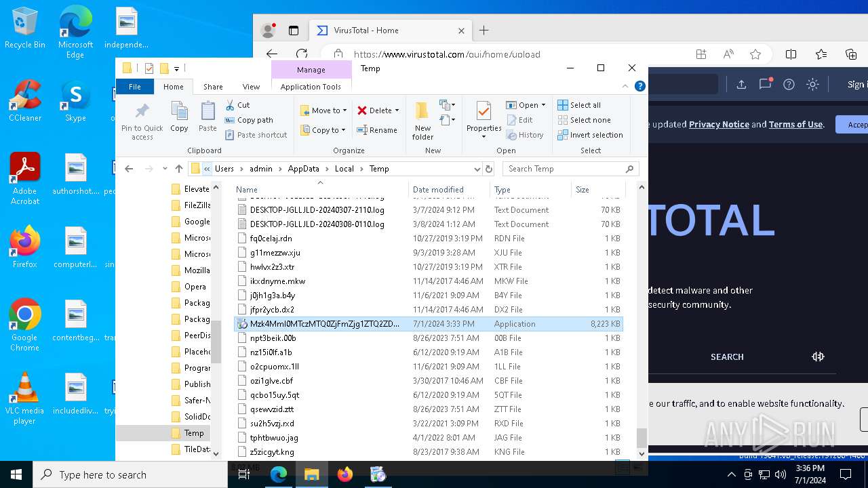Open Firefox from the taskbar
This screenshot has height=488, width=868.
click(345, 474)
